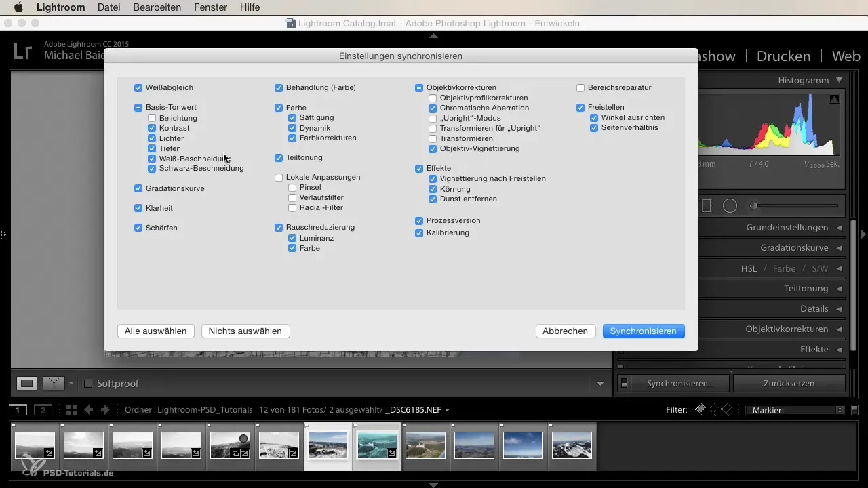Expand the Teiltonung panel
The image size is (868, 488).
coord(839,289)
